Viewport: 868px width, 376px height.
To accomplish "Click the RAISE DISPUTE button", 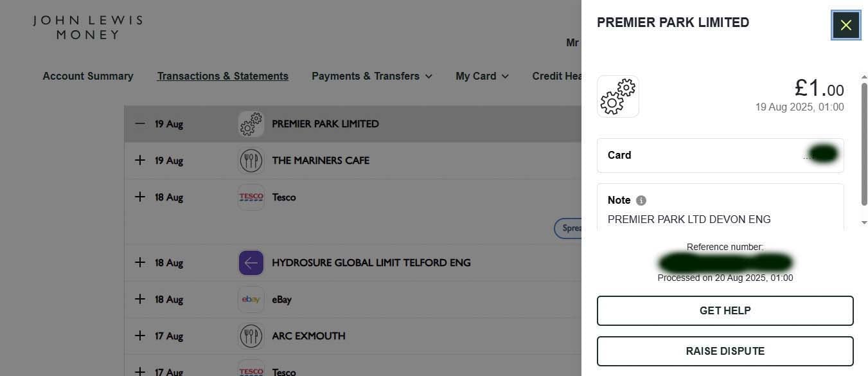I will (x=725, y=351).
